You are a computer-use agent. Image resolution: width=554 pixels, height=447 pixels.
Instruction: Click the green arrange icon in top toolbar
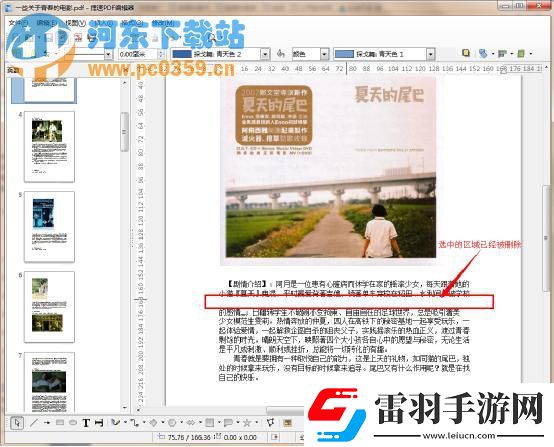pos(521,53)
